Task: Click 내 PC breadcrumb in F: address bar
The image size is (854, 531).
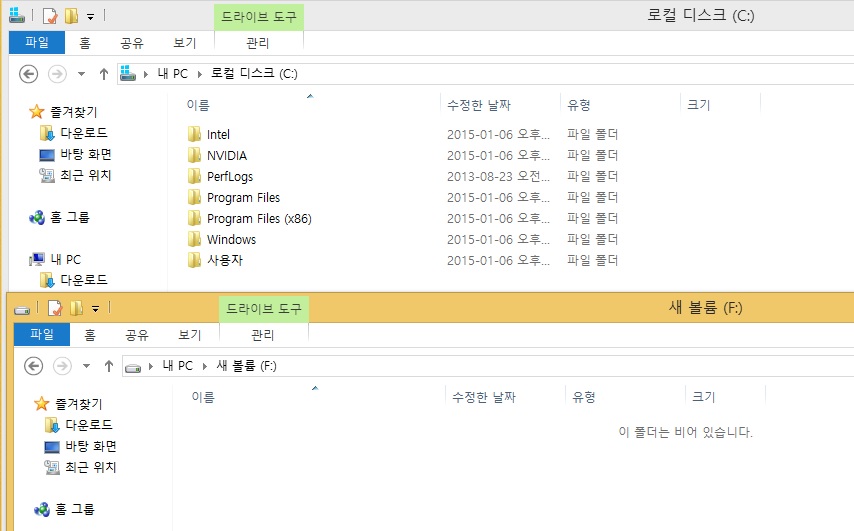Action: tap(178, 366)
